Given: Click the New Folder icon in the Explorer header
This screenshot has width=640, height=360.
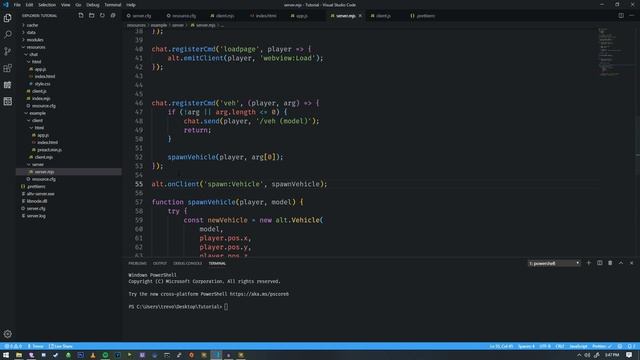Looking at the screenshot, I should 91,16.
